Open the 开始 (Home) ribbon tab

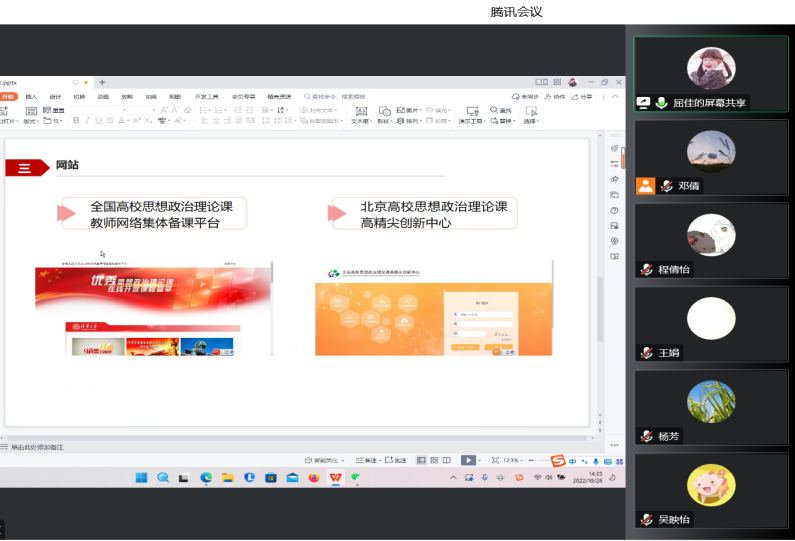pos(8,96)
